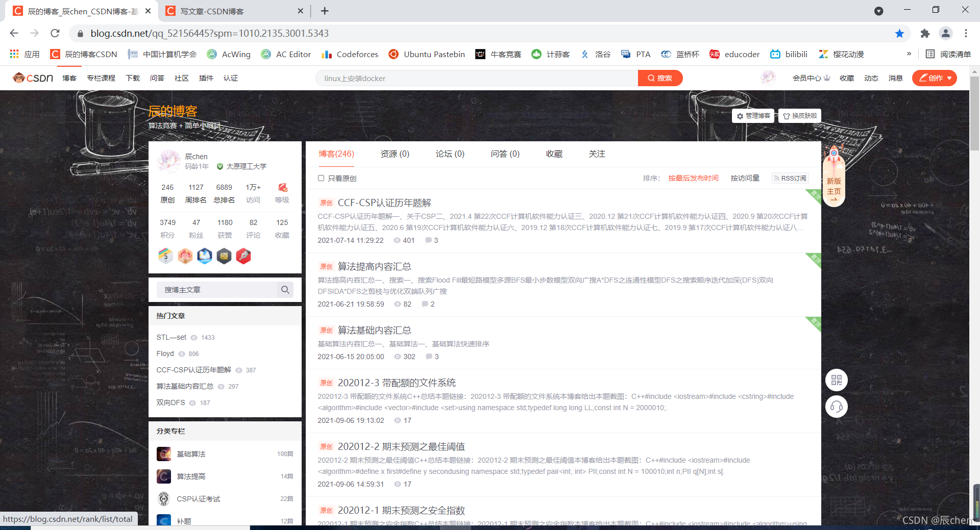Toggle 只看原创 checkbox
This screenshot has width=980, height=530.
click(321, 178)
